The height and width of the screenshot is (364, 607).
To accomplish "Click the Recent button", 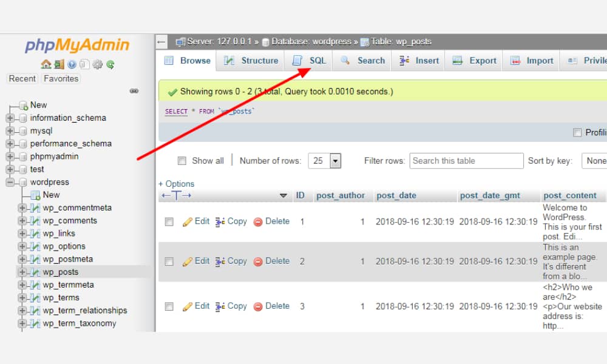I will (x=22, y=78).
